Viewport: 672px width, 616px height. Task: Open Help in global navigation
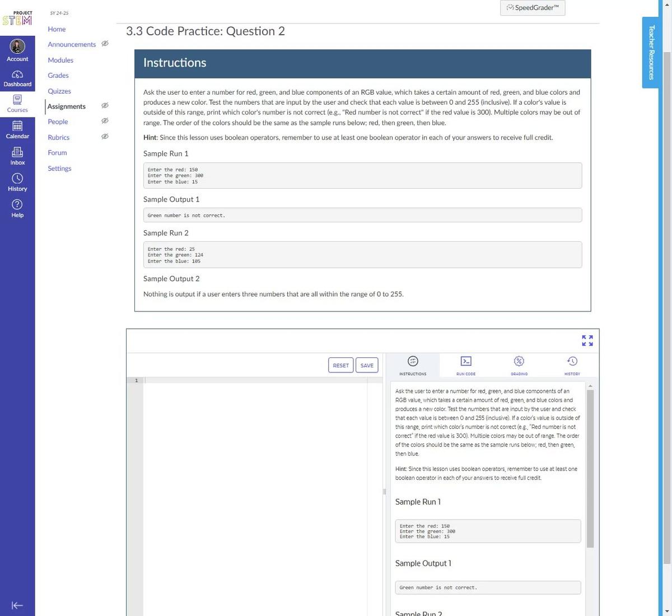tap(17, 209)
